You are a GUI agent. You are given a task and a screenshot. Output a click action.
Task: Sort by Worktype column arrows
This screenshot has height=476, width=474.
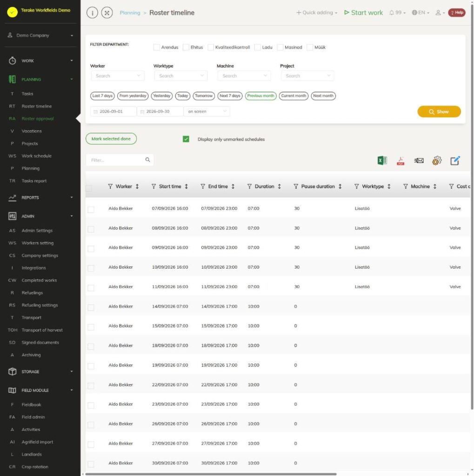pyautogui.click(x=389, y=186)
